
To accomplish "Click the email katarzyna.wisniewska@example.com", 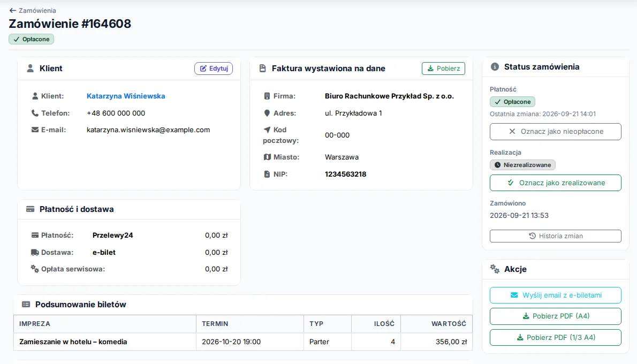I will tap(148, 130).
